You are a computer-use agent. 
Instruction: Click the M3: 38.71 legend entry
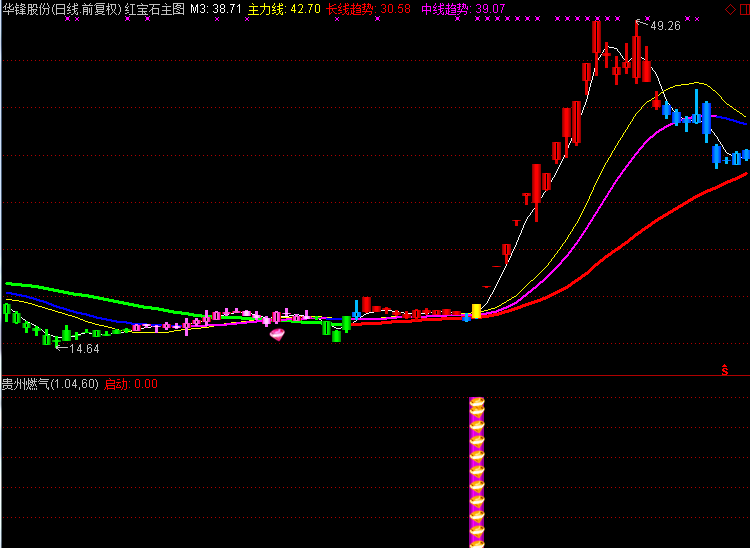(x=216, y=9)
